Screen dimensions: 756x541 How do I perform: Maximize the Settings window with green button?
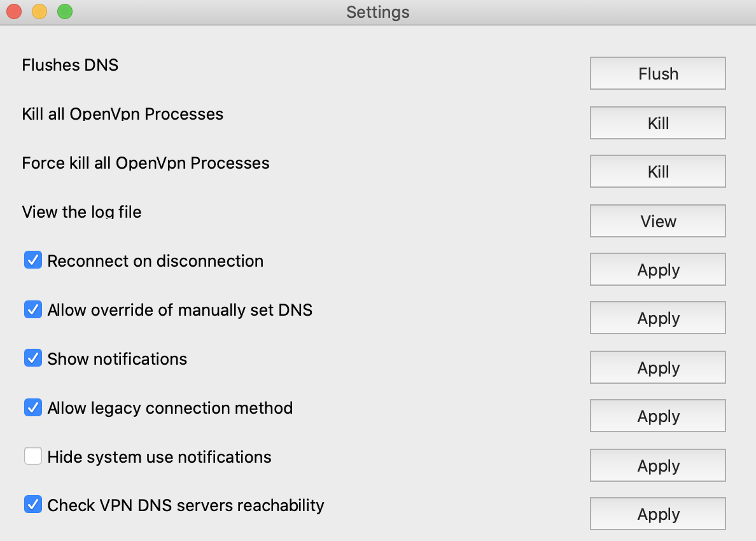point(65,11)
